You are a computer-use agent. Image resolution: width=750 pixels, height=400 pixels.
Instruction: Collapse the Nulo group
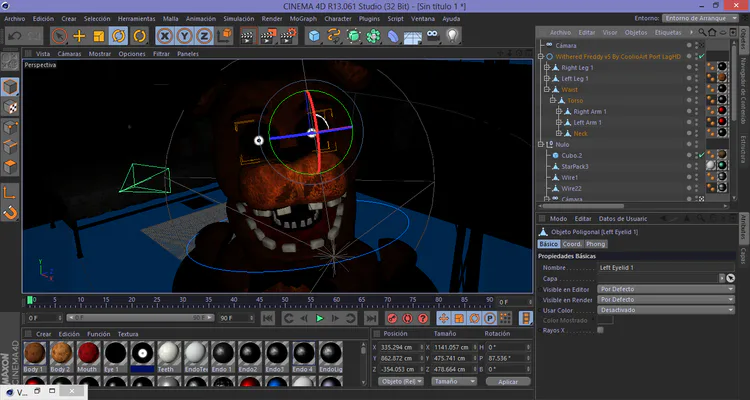(541, 144)
